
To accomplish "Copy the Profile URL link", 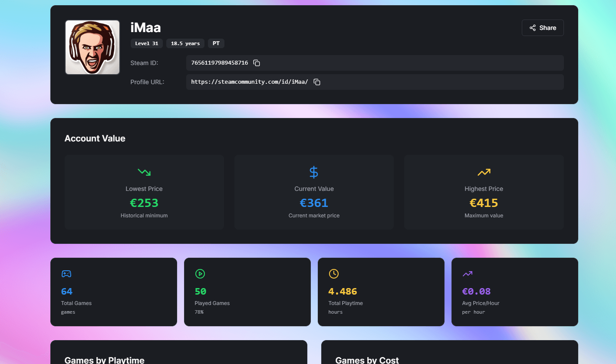I will (317, 82).
